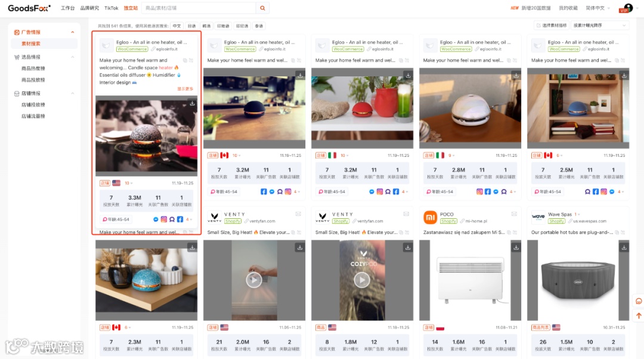Click the orange search magnifier icon
The height and width of the screenshot is (359, 644).
point(262,8)
